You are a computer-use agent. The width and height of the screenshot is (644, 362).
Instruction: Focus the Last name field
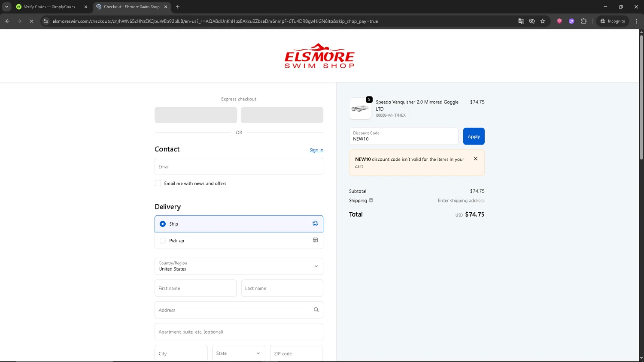point(282,288)
